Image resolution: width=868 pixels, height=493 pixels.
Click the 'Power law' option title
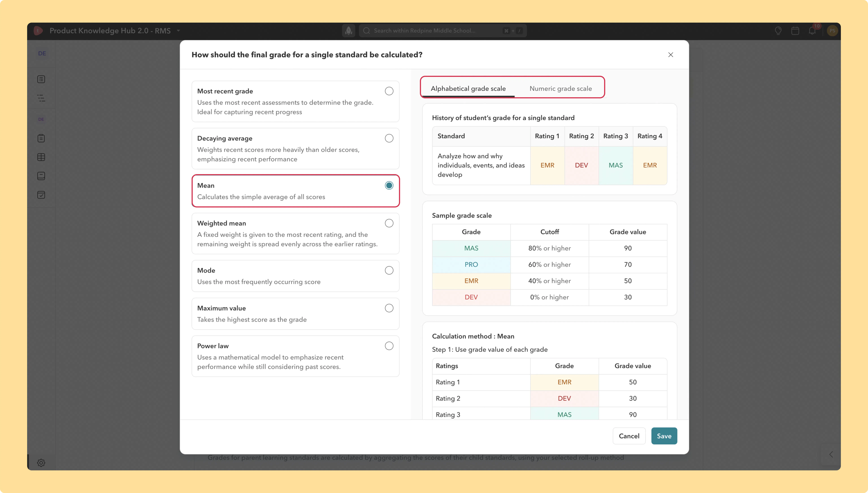(213, 346)
